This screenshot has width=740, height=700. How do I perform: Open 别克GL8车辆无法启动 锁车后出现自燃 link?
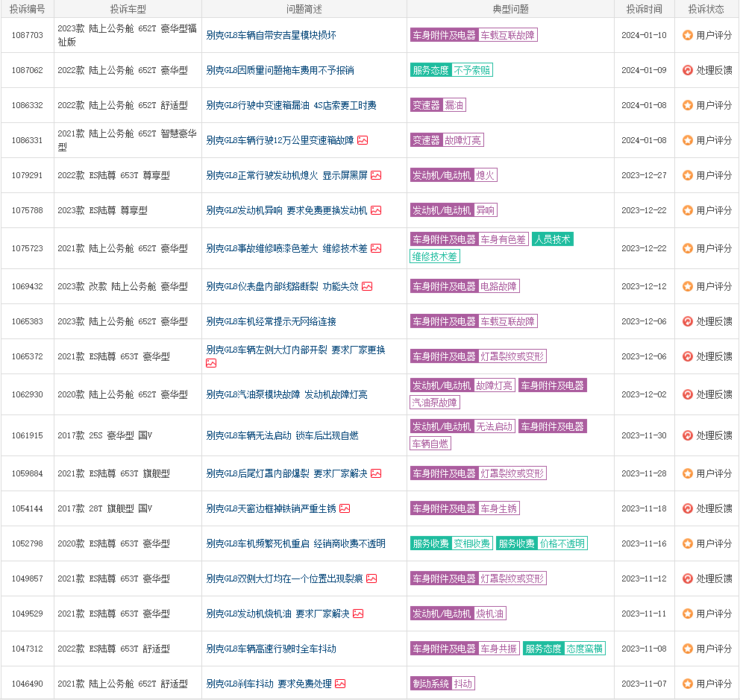pyautogui.click(x=282, y=435)
